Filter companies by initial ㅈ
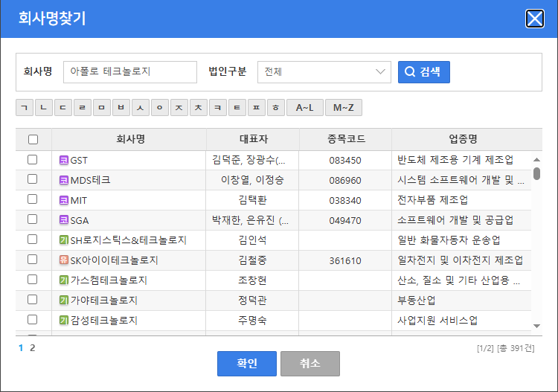558x392 pixels. [x=179, y=107]
